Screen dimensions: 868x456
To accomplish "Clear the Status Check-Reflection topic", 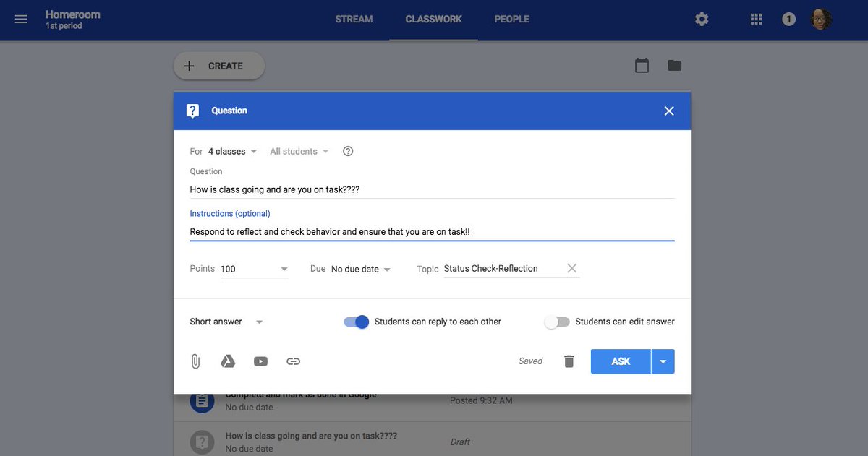I will [x=571, y=268].
